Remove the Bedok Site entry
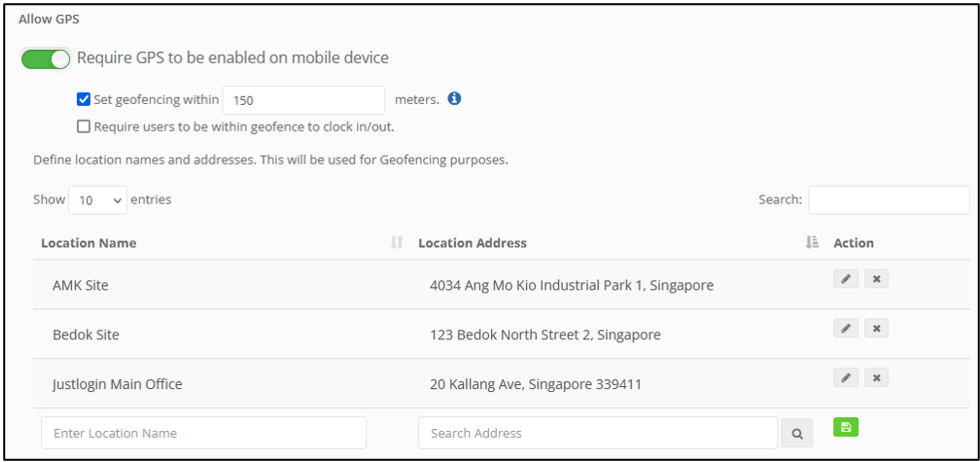This screenshot has height=462, width=980. [876, 328]
